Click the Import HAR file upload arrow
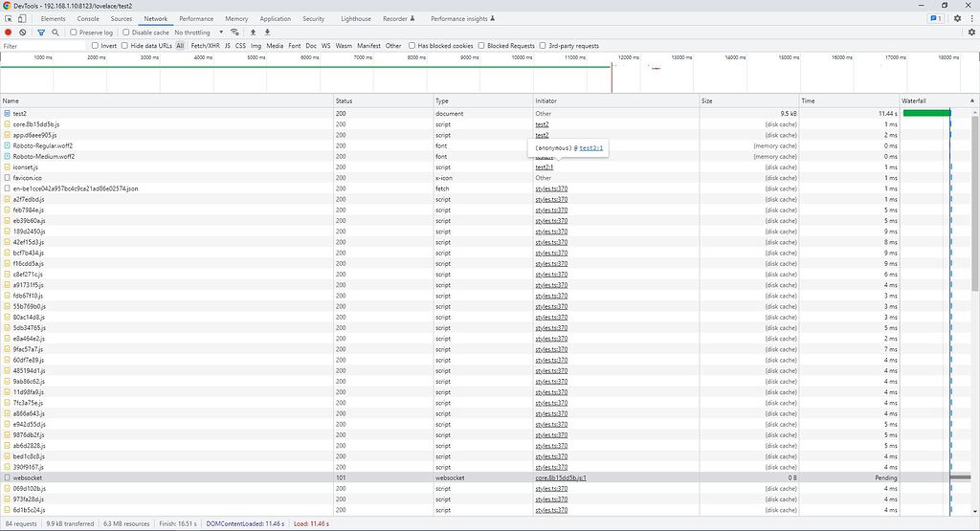The image size is (980, 531). click(253, 33)
